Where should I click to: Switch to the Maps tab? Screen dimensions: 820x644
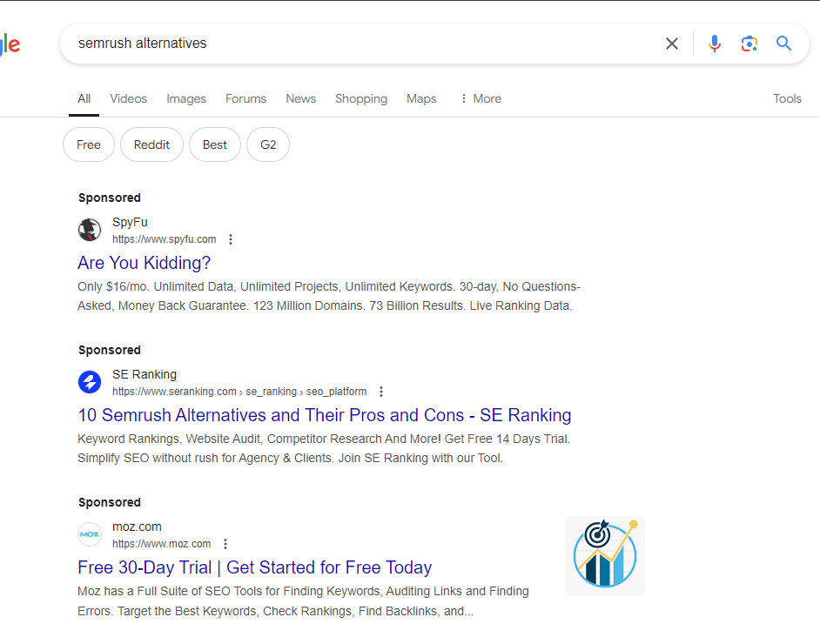point(421,99)
